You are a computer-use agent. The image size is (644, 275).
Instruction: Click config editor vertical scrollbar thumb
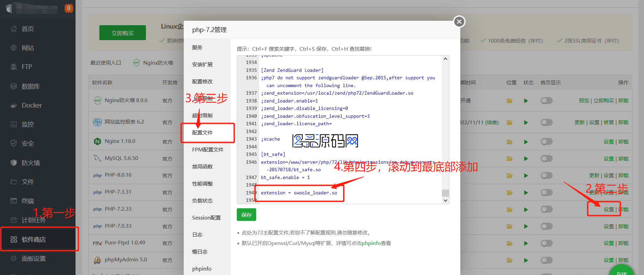(445, 193)
